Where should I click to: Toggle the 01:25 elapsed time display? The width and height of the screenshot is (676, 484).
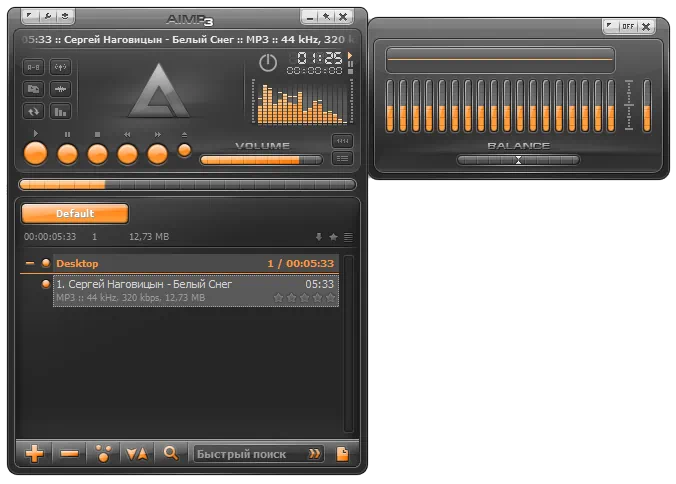point(319,58)
